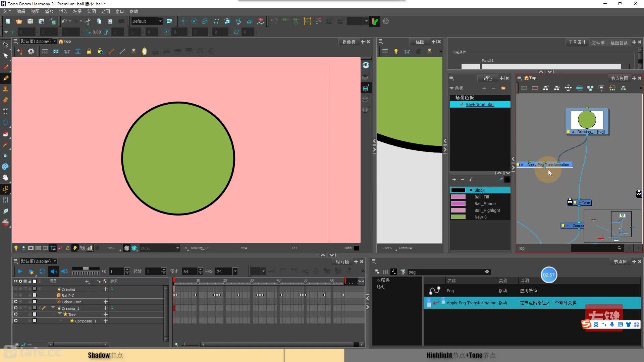Toggle visibility of Tone layer
This screenshot has width=644, height=362.
(15, 314)
